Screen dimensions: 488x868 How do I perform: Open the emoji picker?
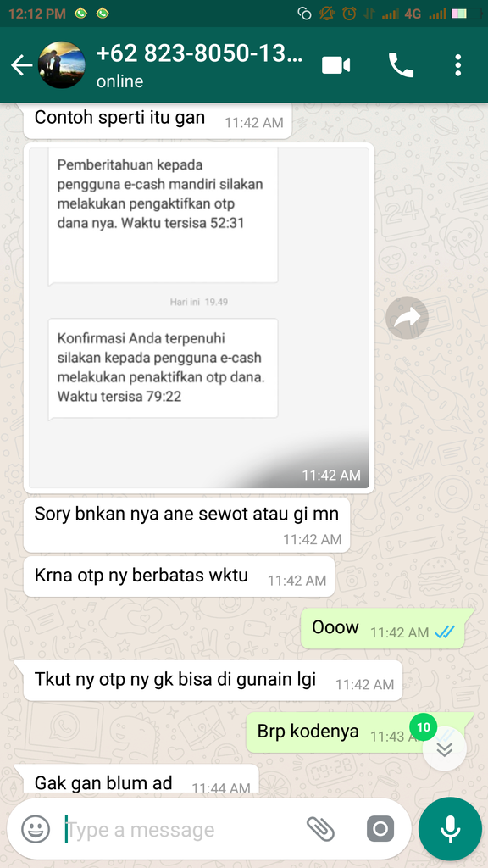(36, 830)
